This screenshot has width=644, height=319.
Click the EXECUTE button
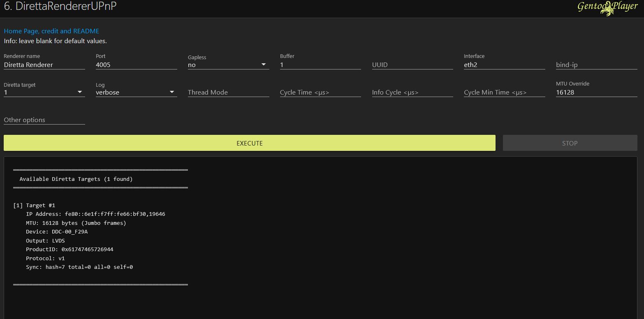[250, 143]
